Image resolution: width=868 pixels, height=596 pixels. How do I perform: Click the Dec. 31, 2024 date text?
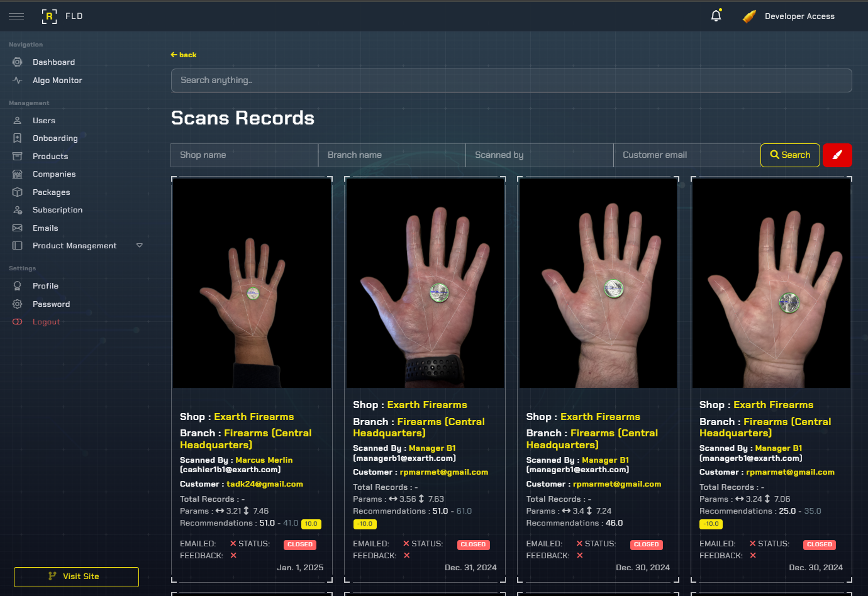(x=470, y=568)
